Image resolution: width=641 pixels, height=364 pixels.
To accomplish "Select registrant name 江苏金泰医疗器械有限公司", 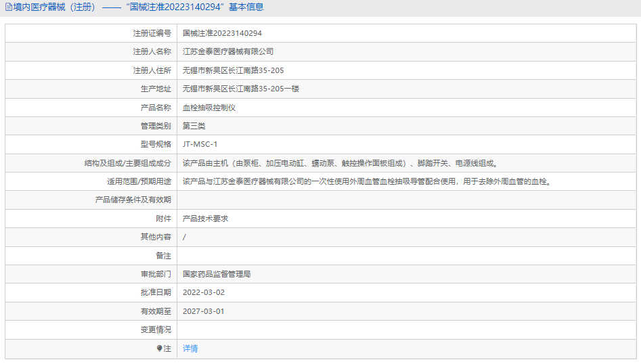I will coord(227,52).
